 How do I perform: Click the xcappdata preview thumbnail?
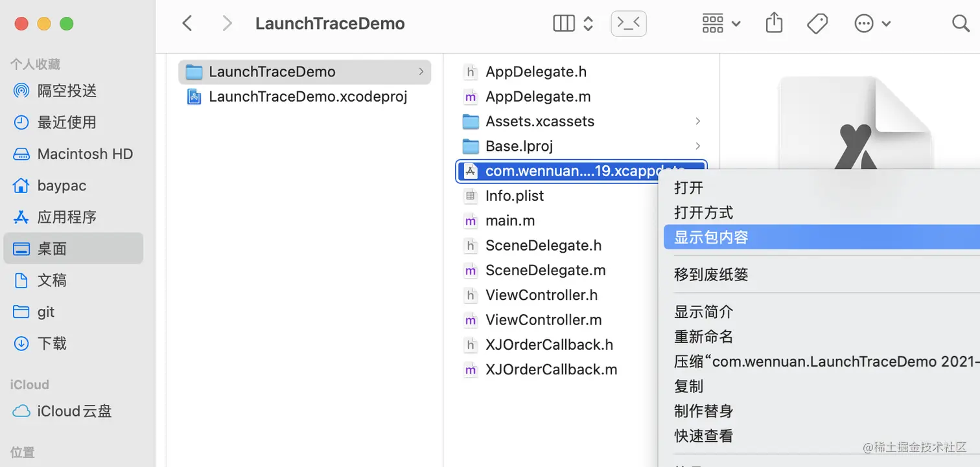click(856, 123)
